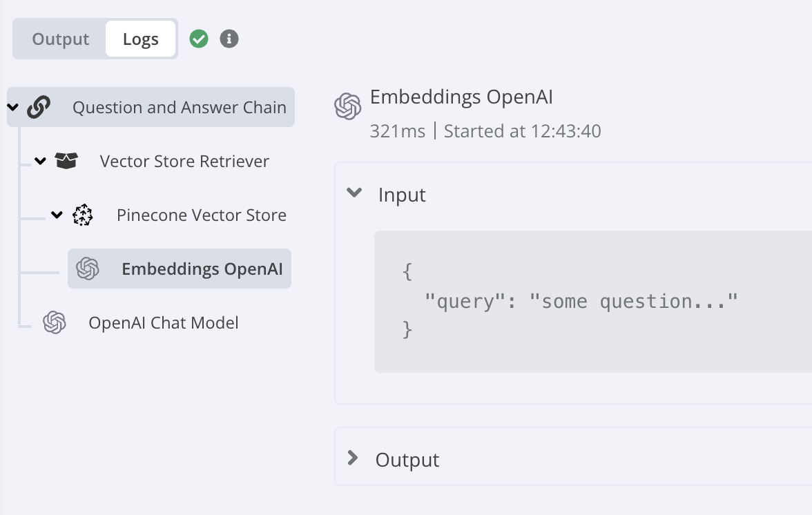The height and width of the screenshot is (515, 812).
Task: Click the chain link icon of Question and Answer Chain
Action: (x=39, y=107)
